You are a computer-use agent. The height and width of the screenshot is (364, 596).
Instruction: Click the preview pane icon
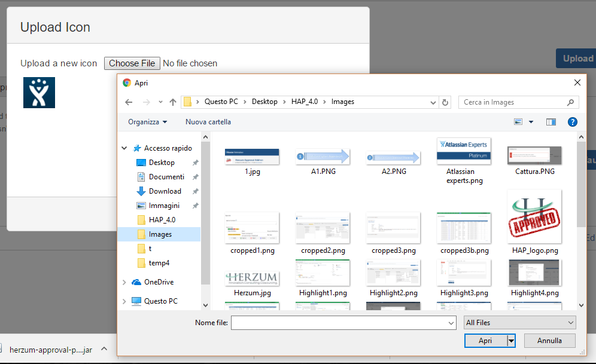tap(551, 122)
